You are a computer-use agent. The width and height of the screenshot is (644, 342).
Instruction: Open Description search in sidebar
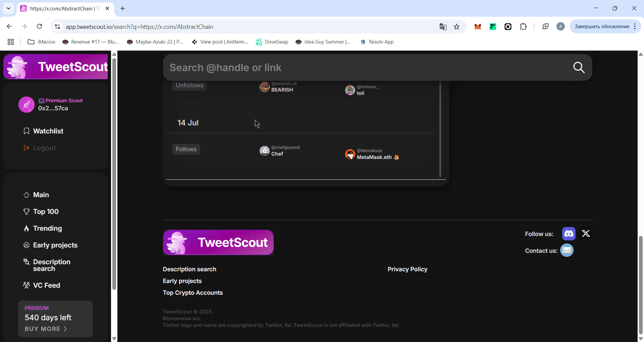(47, 265)
